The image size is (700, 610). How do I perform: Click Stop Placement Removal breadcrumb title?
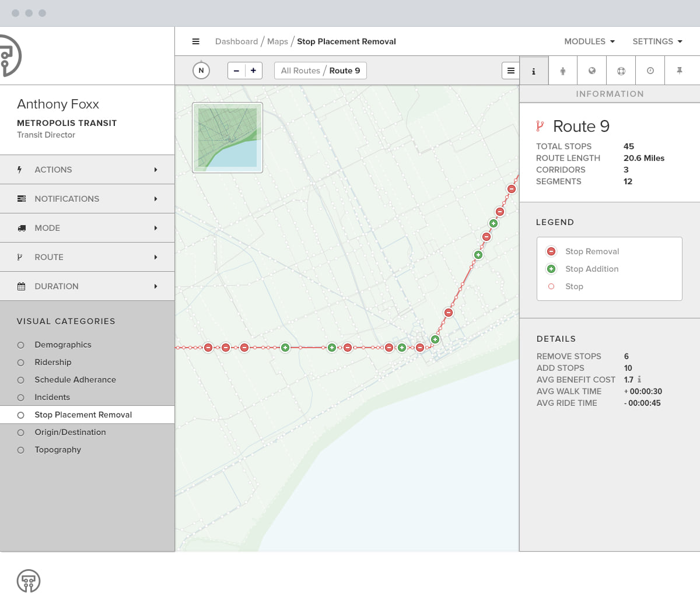click(346, 41)
